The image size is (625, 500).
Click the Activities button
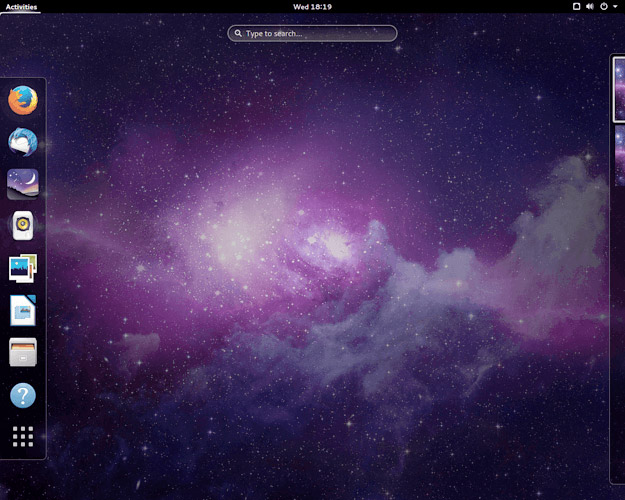(21, 7)
